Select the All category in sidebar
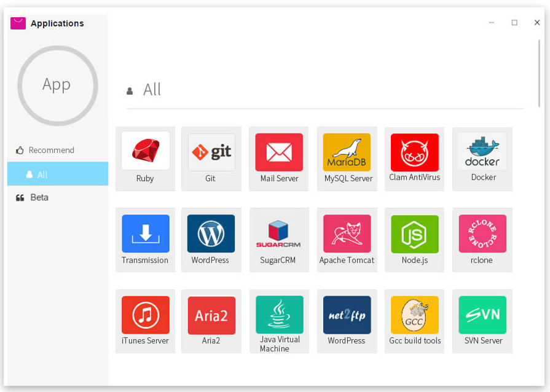 [58, 174]
